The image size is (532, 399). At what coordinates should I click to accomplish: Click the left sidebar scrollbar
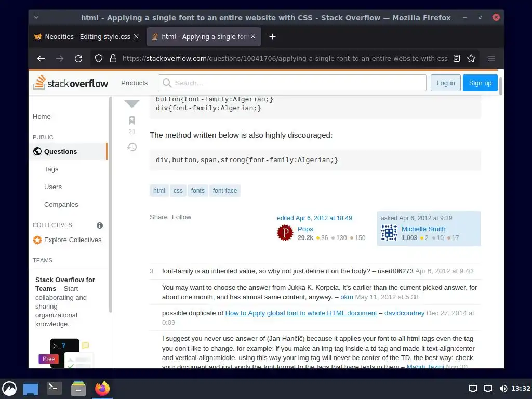point(111,205)
